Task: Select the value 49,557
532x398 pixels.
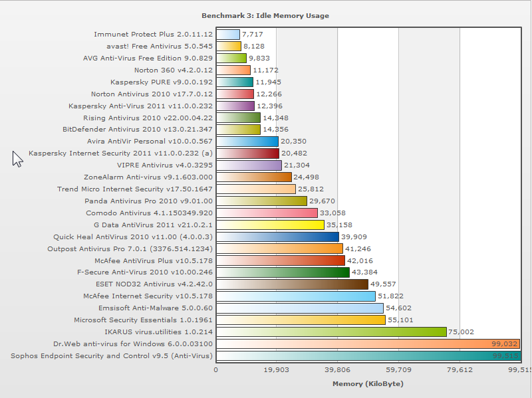Action: point(383,284)
